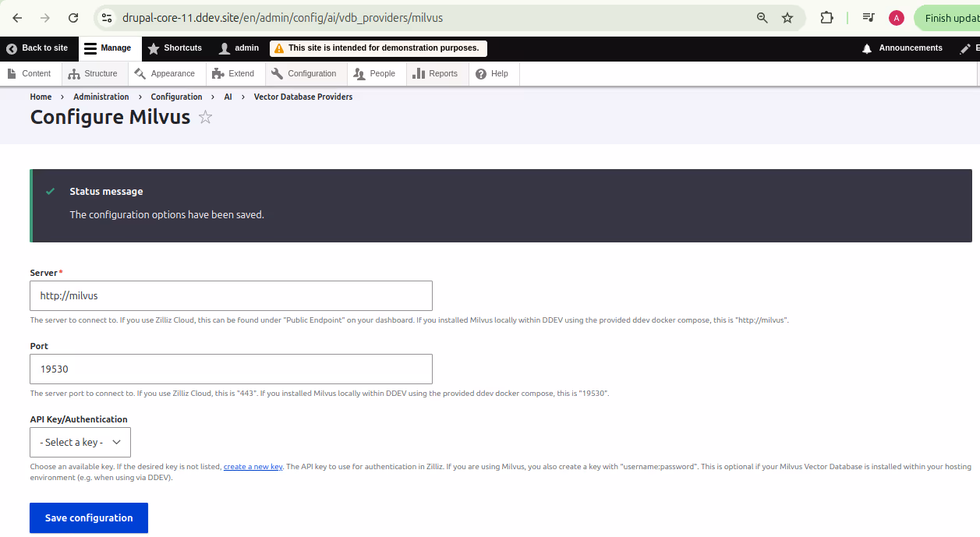This screenshot has height=537, width=980.
Task: Open the admin user menu
Action: point(239,48)
